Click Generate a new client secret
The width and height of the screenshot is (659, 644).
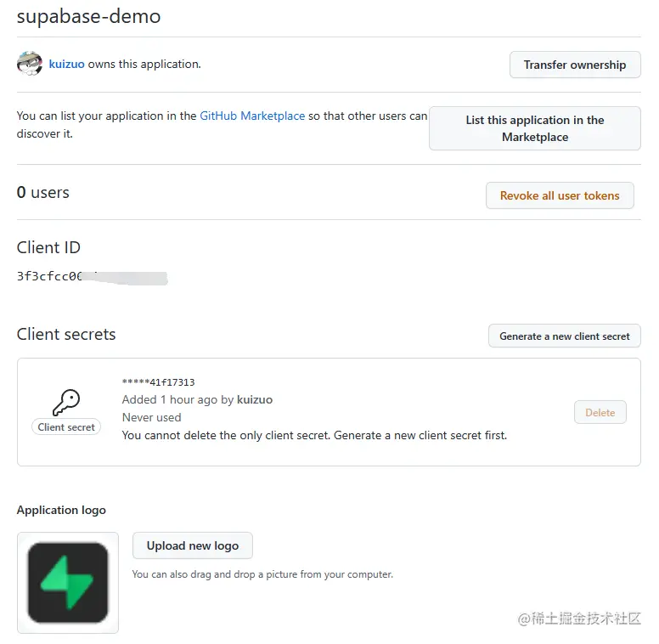[565, 336]
